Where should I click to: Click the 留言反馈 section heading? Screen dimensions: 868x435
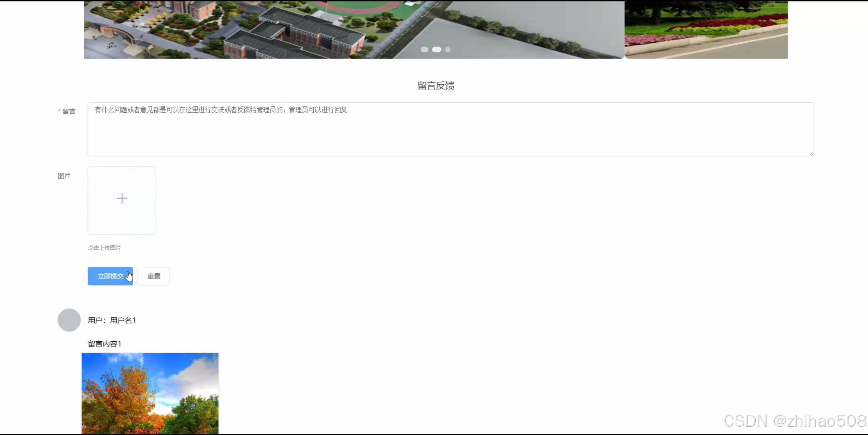click(436, 86)
